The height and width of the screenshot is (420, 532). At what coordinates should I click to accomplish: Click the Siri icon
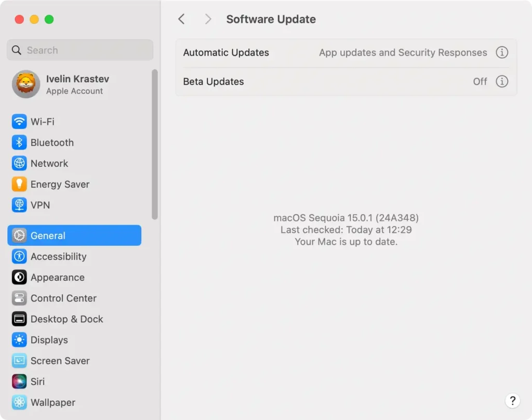click(19, 382)
